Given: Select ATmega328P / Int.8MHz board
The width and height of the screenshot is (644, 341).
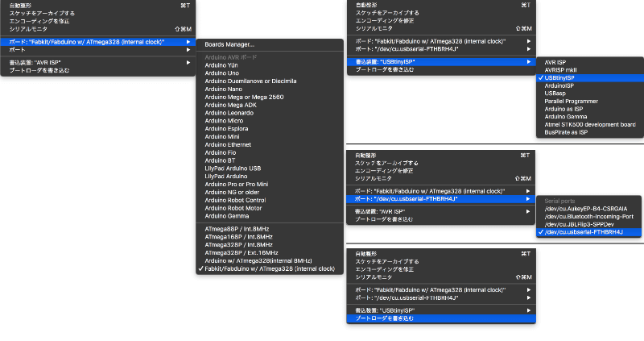Looking at the screenshot, I should (x=270, y=245).
